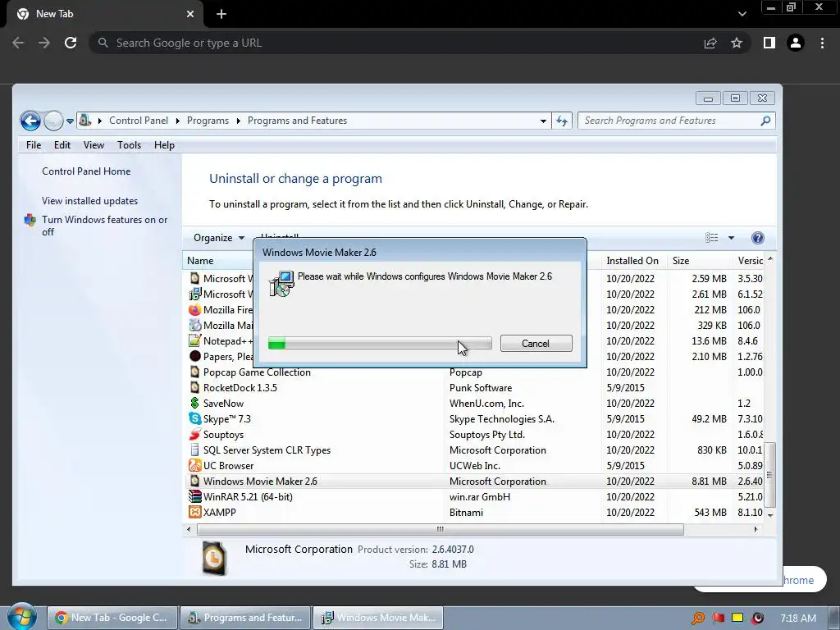
Task: Click the Programs breadcrumb segment
Action: [208, 121]
